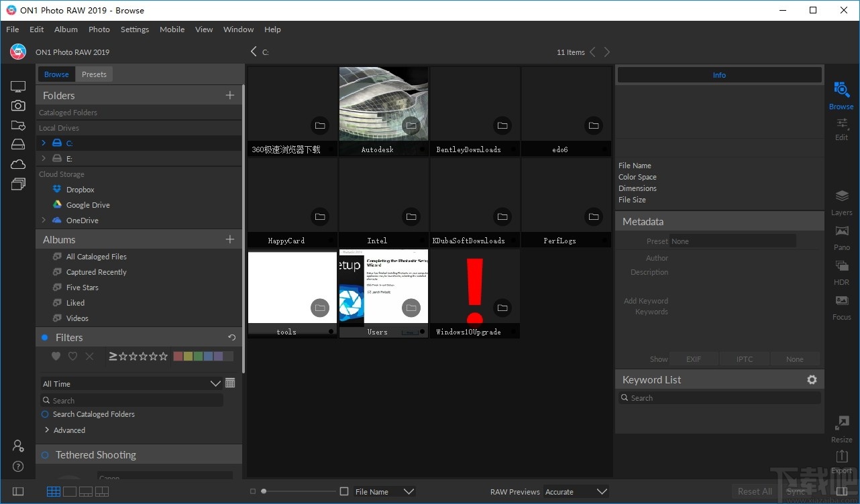Reset filters with the circular arrow icon

click(231, 337)
